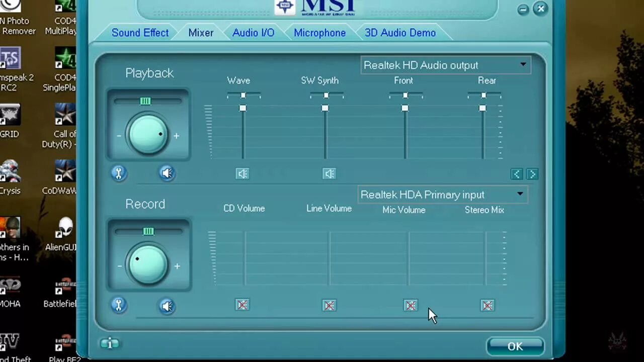The image size is (644, 362).
Task: Adjust the SW Synth balance slider
Action: pyautogui.click(x=326, y=95)
